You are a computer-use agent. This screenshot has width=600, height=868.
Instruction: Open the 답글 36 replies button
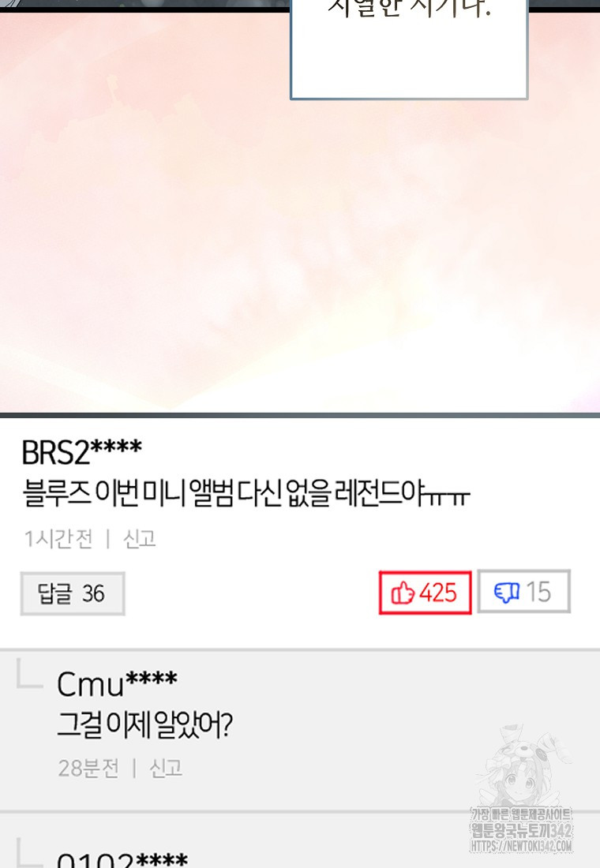73,593
